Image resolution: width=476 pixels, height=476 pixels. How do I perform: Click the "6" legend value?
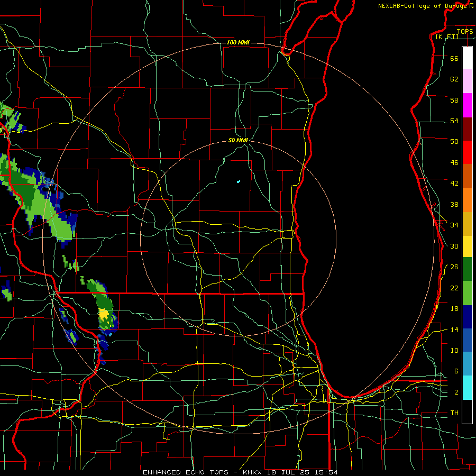(x=456, y=371)
